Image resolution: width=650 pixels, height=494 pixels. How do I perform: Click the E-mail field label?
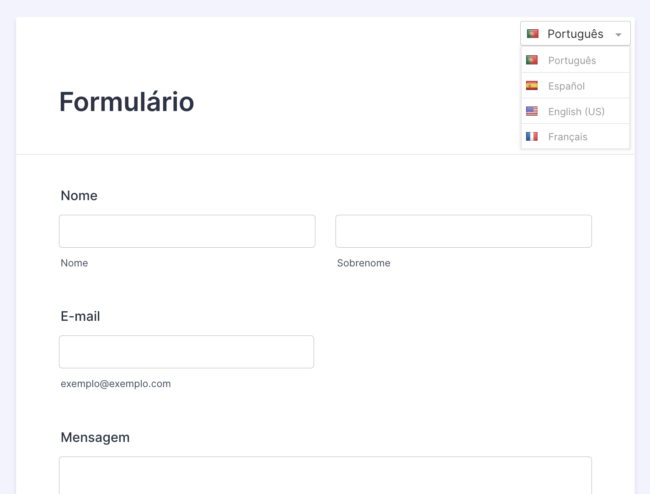pos(80,316)
